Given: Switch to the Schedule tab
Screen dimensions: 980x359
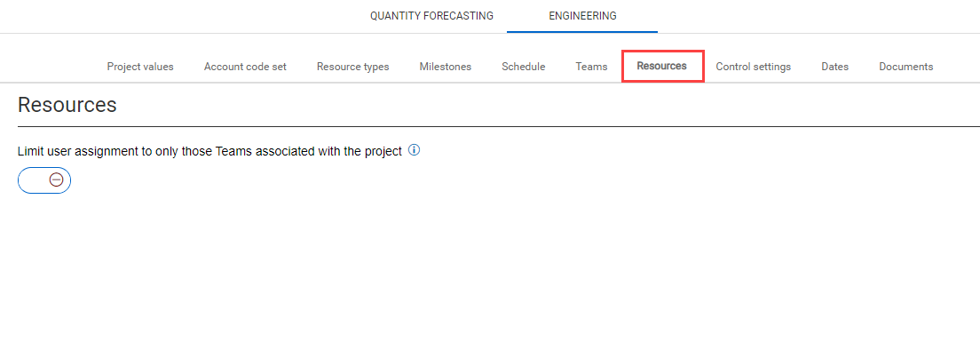Looking at the screenshot, I should (x=523, y=67).
